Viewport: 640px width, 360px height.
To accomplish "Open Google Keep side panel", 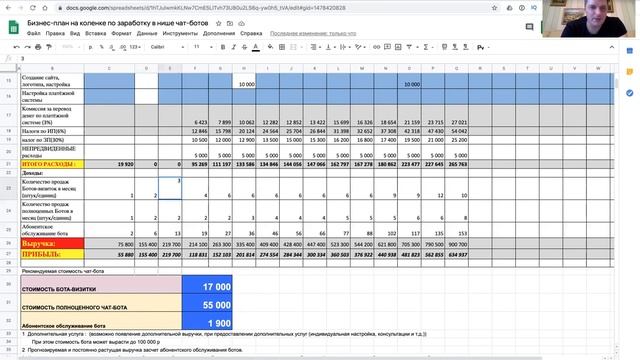I will click(x=629, y=72).
